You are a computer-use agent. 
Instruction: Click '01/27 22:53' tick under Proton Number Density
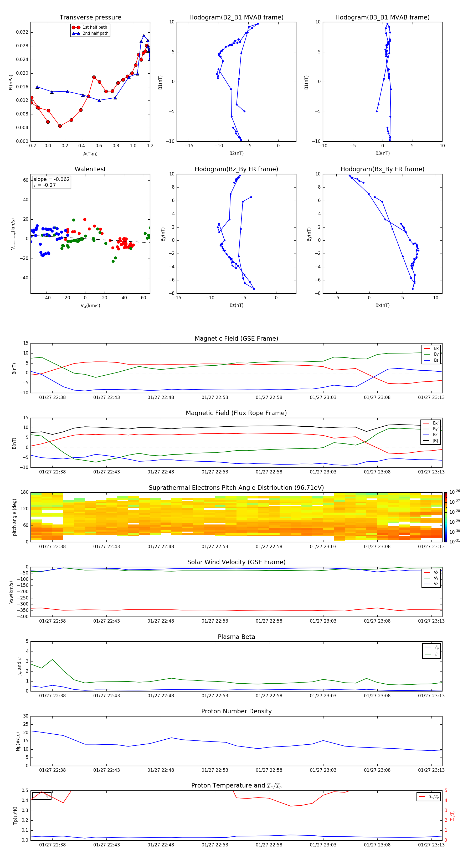[x=215, y=770]
